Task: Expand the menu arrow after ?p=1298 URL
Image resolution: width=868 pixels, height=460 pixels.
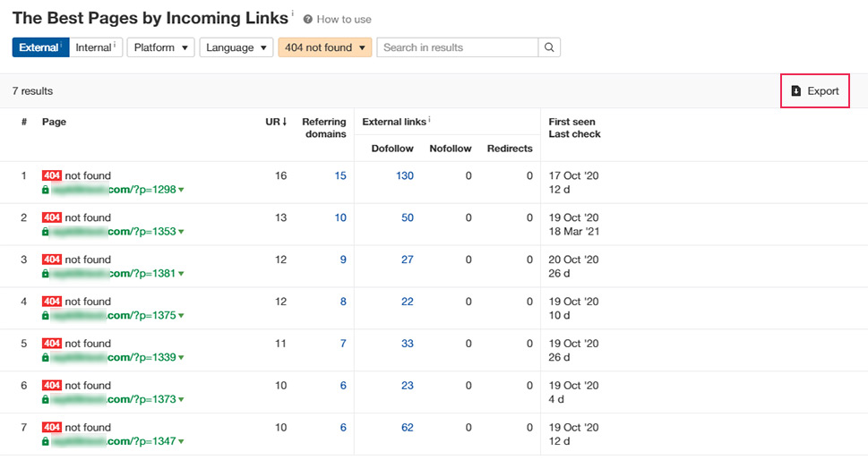Action: click(182, 191)
